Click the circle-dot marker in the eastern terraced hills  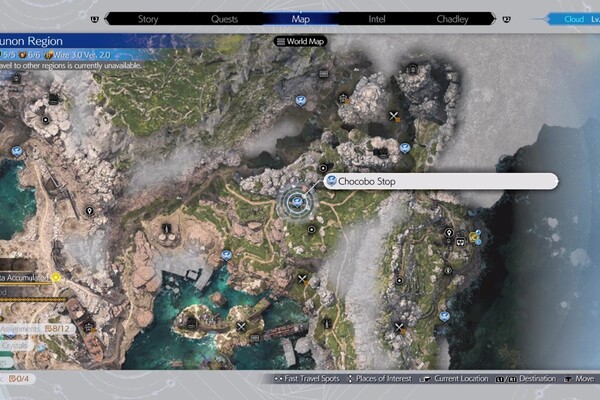tap(399, 280)
